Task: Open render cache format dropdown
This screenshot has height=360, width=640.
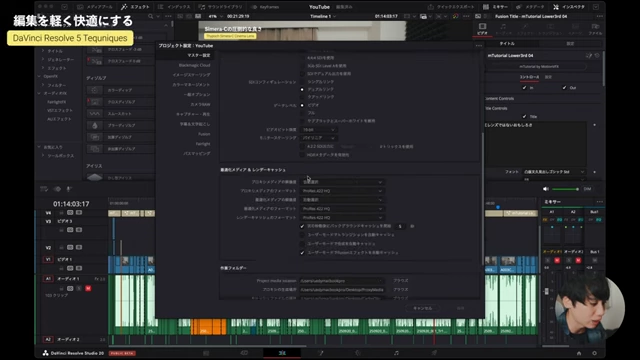Action: (x=342, y=218)
